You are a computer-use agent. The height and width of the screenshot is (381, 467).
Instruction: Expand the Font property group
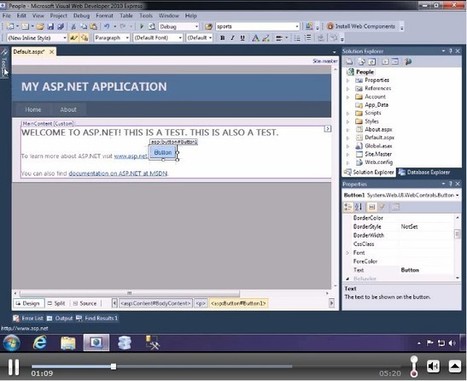(348, 253)
